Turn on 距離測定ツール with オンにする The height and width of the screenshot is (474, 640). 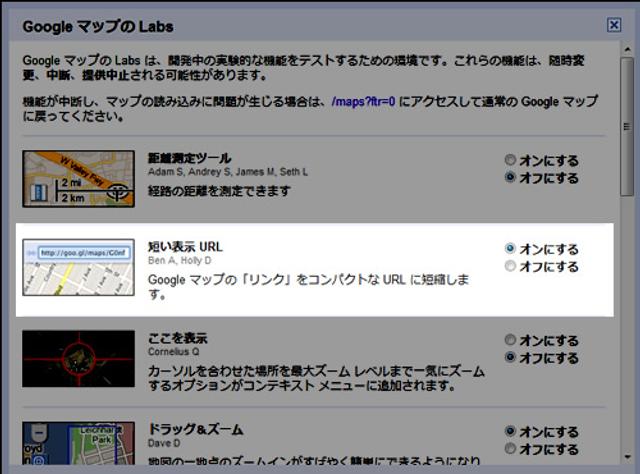[510, 160]
